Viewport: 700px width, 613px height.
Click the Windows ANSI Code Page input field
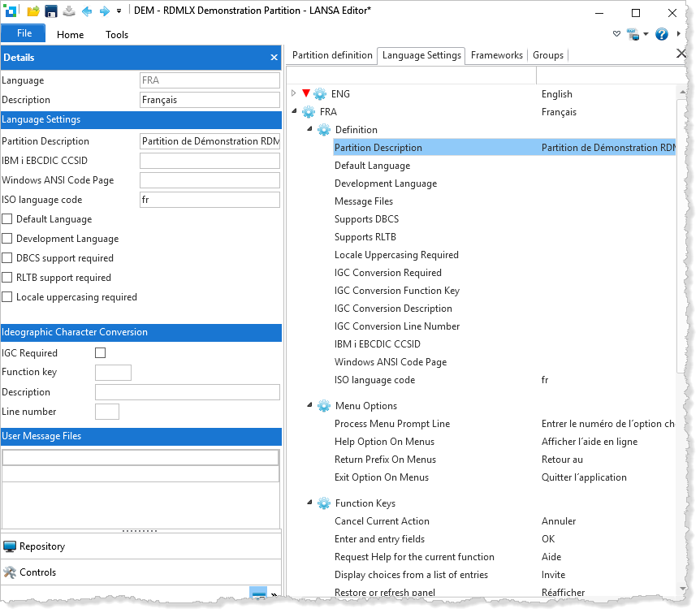point(210,180)
